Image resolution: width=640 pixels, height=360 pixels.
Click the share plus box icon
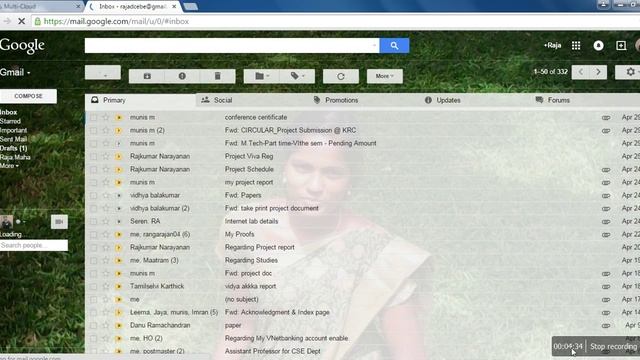pos(621,45)
